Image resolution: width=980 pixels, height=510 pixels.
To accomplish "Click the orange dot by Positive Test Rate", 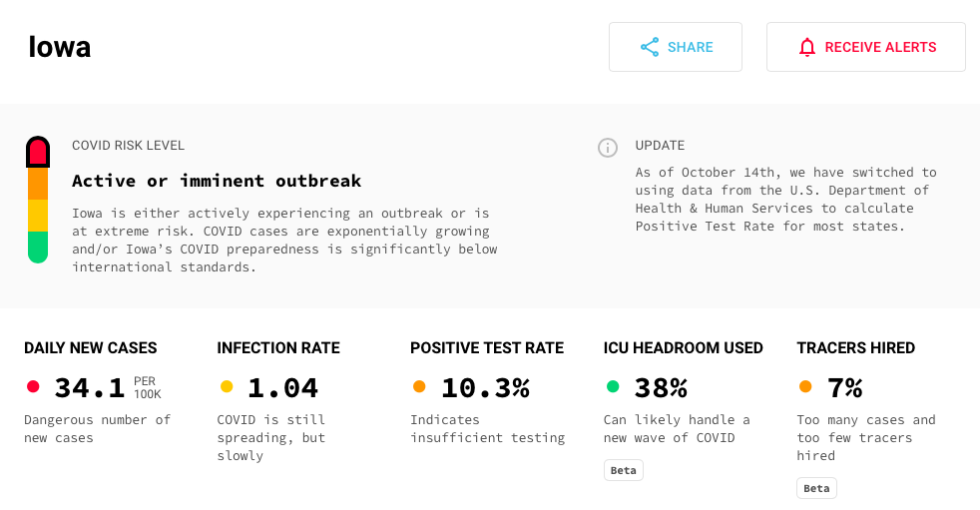I will click(419, 387).
